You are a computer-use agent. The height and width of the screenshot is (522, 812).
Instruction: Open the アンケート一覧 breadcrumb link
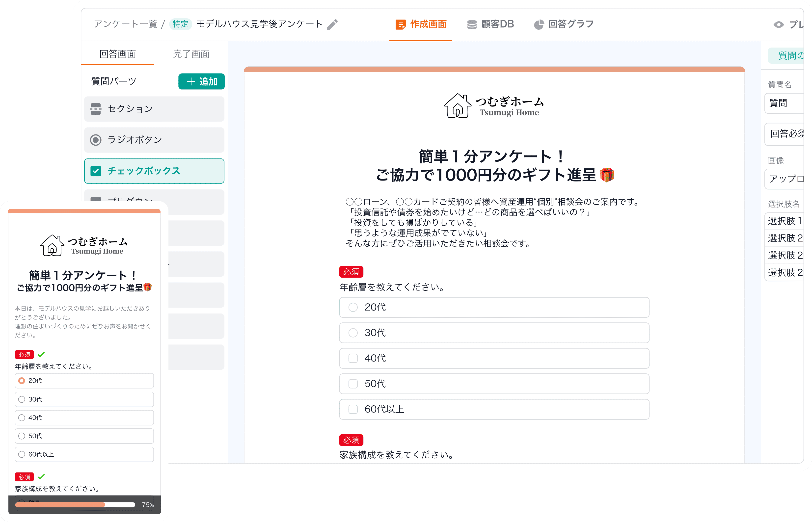(126, 24)
